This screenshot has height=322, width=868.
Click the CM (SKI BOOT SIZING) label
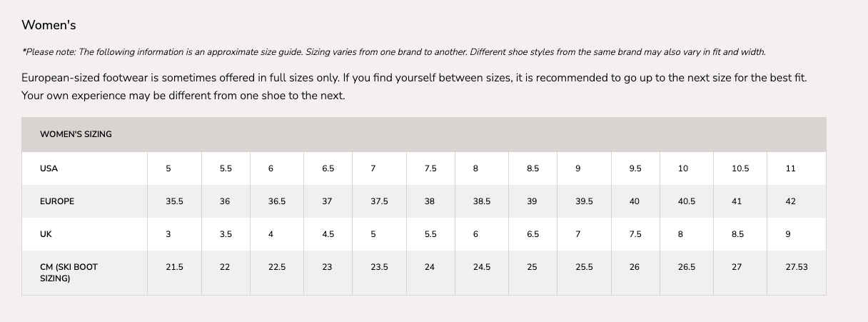click(69, 273)
